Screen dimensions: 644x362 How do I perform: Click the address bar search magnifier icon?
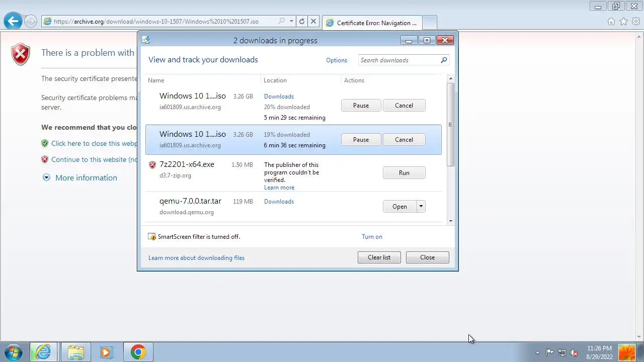click(282, 21)
